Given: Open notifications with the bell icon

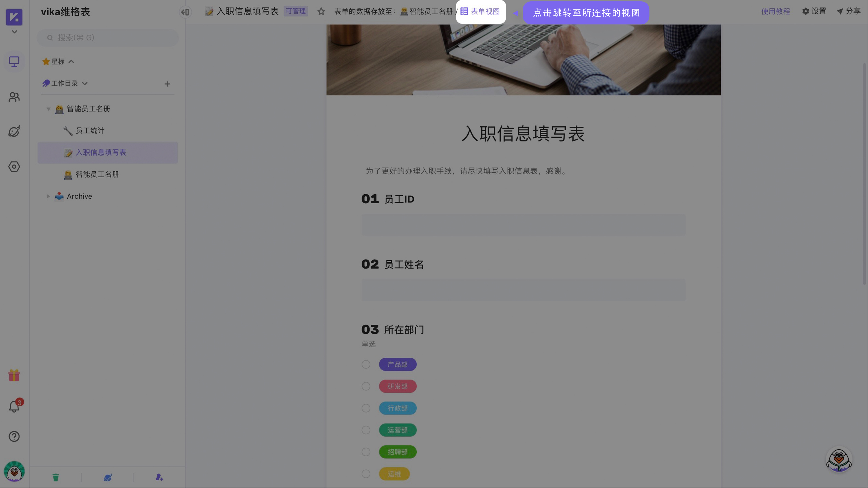Looking at the screenshot, I should (x=14, y=406).
